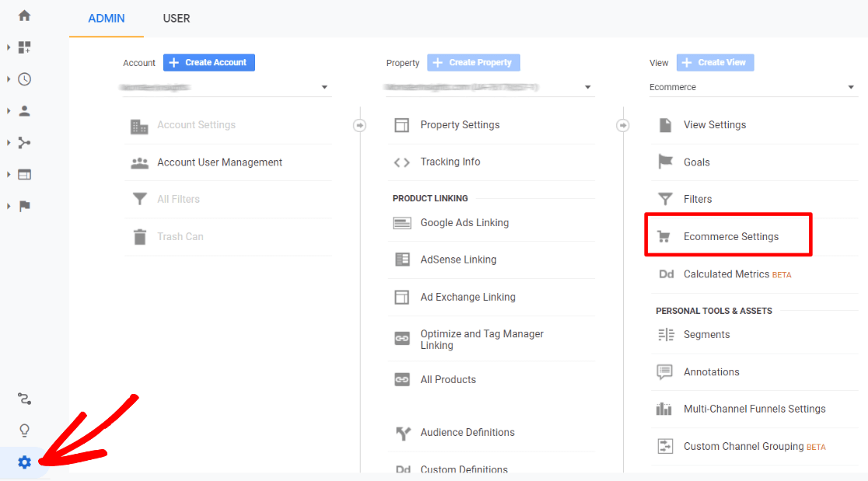Open the Property selector dropdown
Screen dimensions: 868x481
489,87
